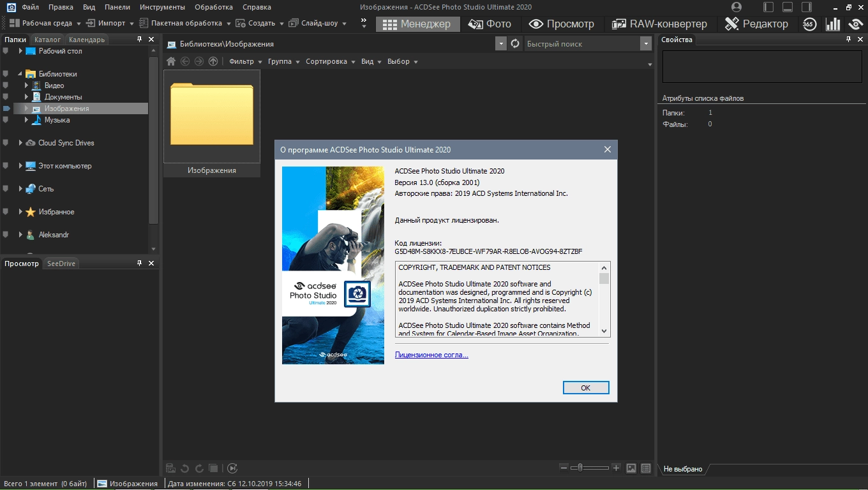Open the Инструменты menu
This screenshot has height=490, width=868.
[163, 7]
